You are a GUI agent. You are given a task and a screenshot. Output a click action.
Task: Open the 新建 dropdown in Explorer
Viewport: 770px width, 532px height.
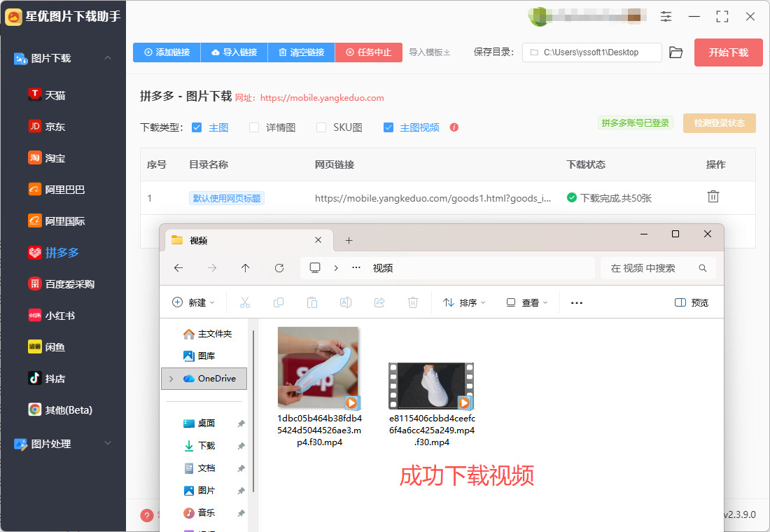click(x=193, y=302)
